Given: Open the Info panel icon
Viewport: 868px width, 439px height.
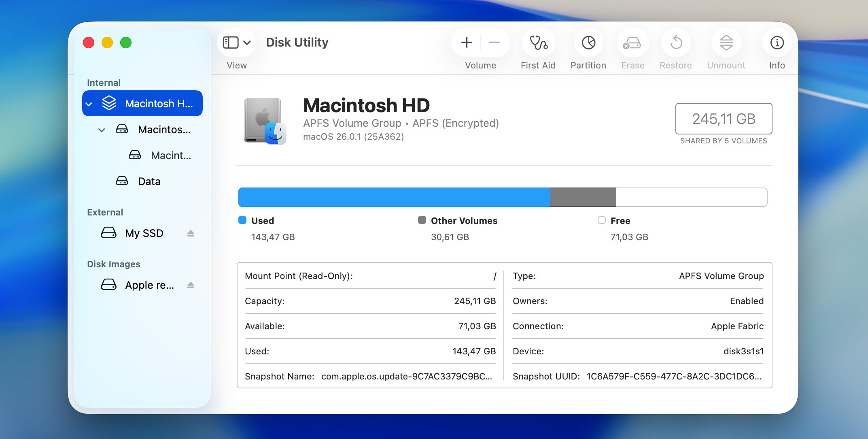Looking at the screenshot, I should (x=777, y=43).
